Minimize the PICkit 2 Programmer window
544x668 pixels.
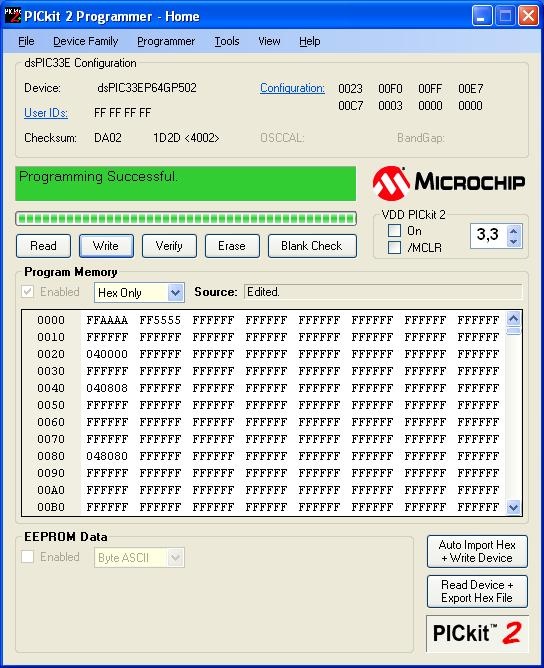(482, 17)
